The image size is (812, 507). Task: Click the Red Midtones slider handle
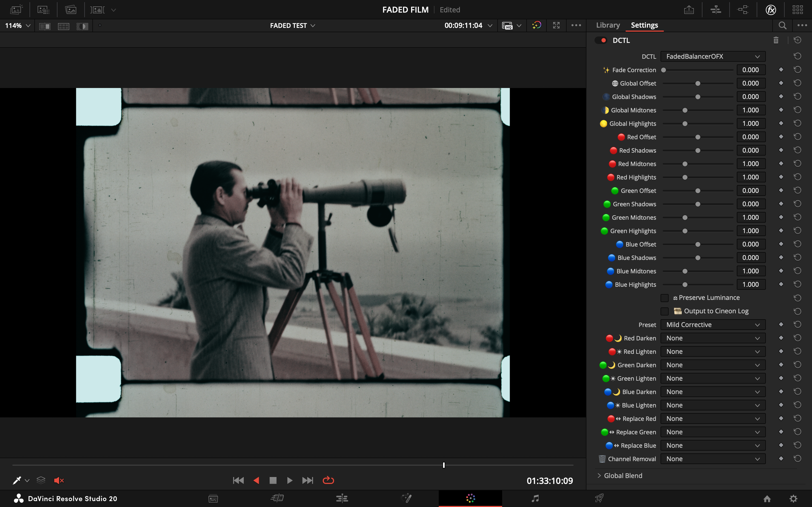[685, 164]
